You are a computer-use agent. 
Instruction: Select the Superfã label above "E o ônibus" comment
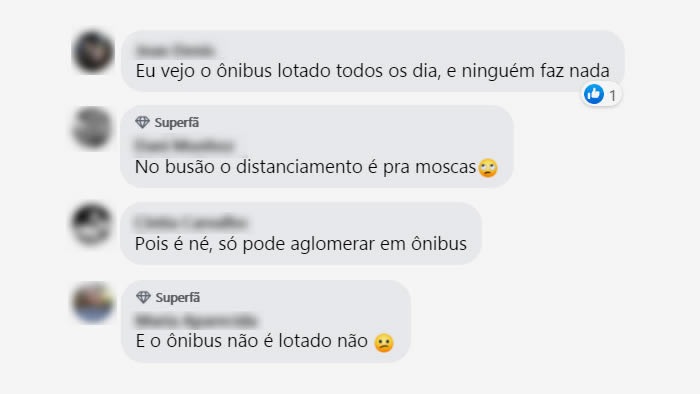pos(178,298)
